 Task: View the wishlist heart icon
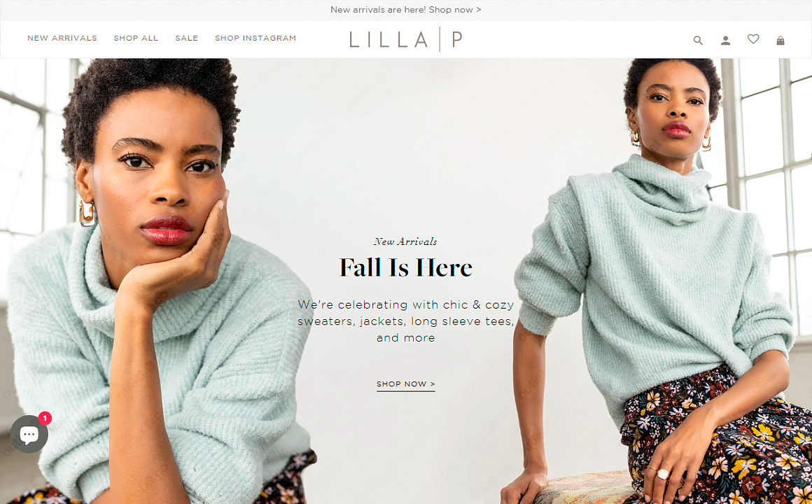tap(753, 39)
